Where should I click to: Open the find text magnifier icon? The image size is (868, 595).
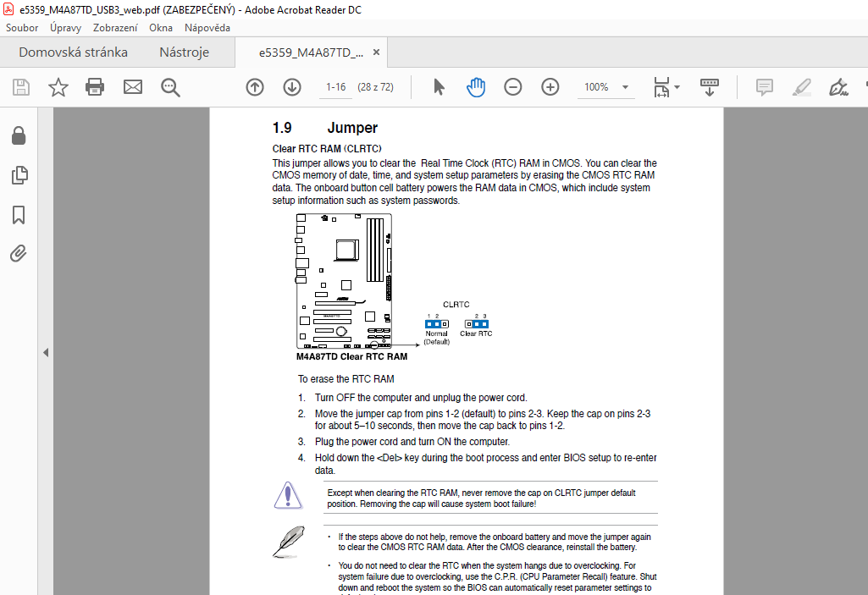coord(170,87)
